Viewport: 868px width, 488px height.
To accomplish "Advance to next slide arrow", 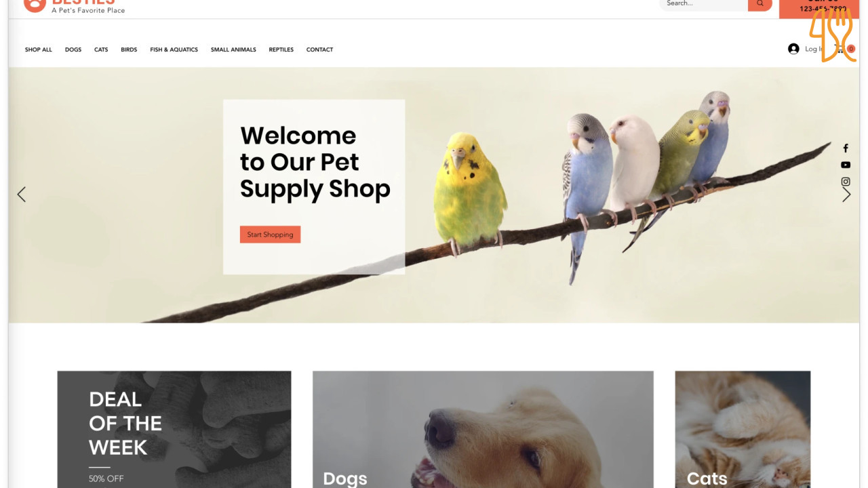I will click(x=846, y=195).
